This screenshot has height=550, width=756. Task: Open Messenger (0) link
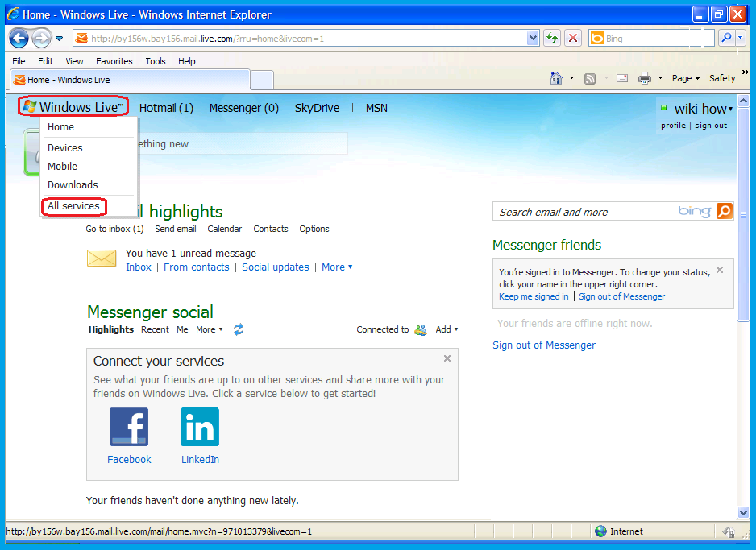tap(244, 108)
